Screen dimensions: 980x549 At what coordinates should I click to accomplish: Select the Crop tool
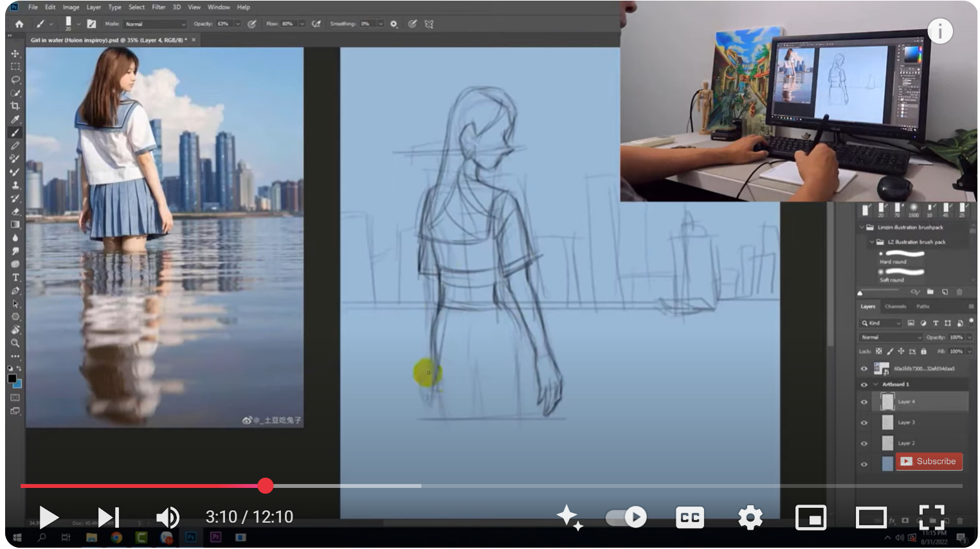coord(15,106)
